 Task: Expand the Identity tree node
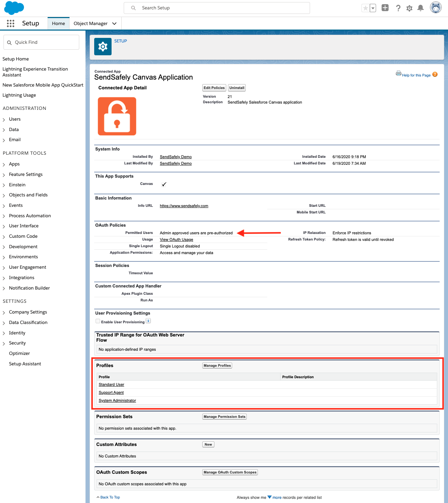coord(4,333)
